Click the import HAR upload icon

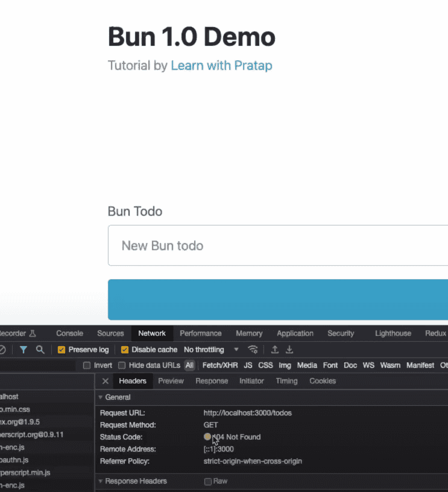pyautogui.click(x=275, y=350)
